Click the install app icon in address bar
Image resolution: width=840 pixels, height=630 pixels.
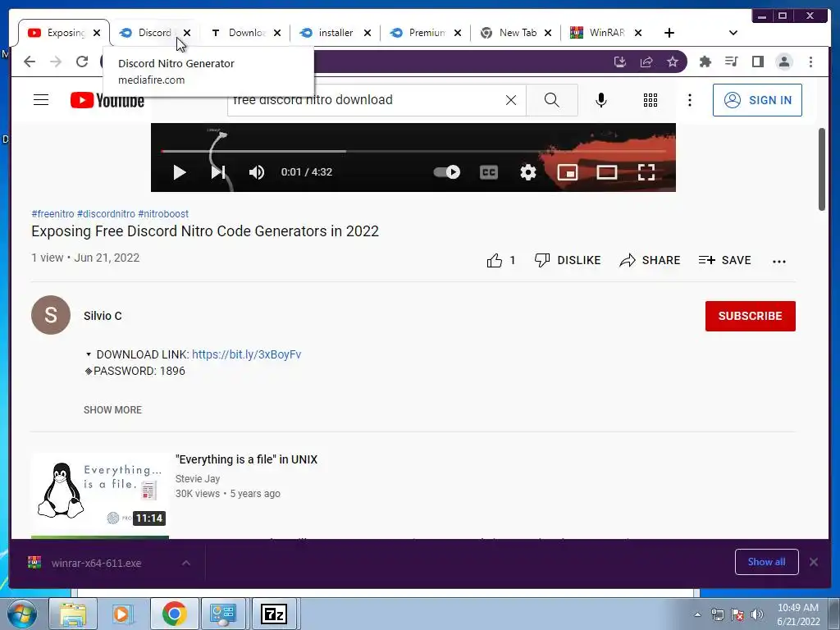click(620, 62)
